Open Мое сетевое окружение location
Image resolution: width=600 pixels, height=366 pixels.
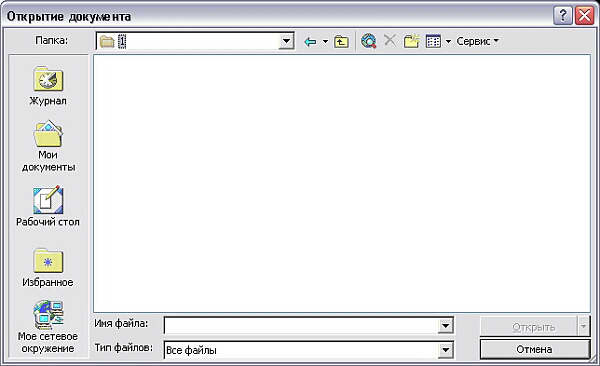48,327
